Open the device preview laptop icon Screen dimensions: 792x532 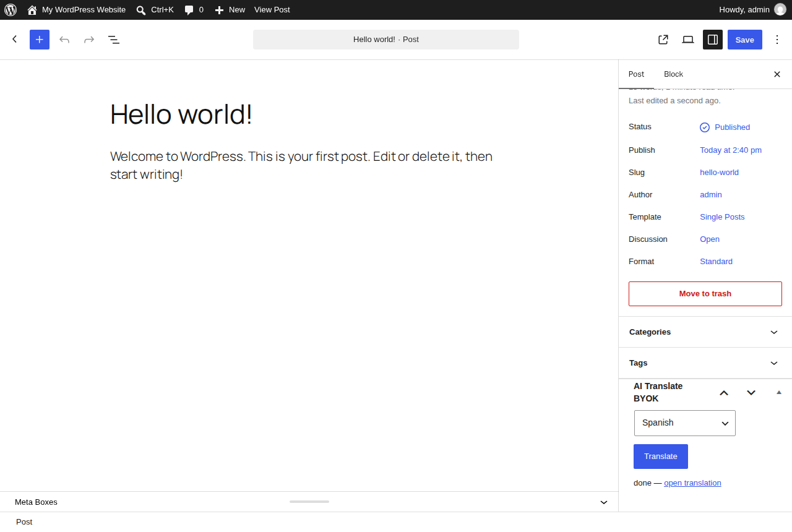[x=688, y=40]
